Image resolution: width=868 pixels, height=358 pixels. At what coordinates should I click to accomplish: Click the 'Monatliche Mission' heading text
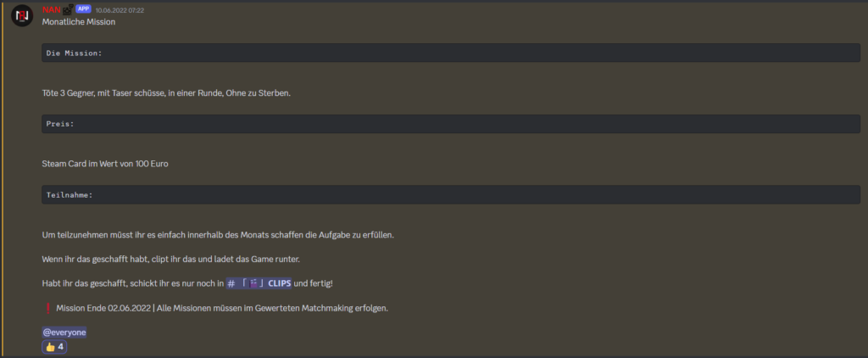[79, 22]
